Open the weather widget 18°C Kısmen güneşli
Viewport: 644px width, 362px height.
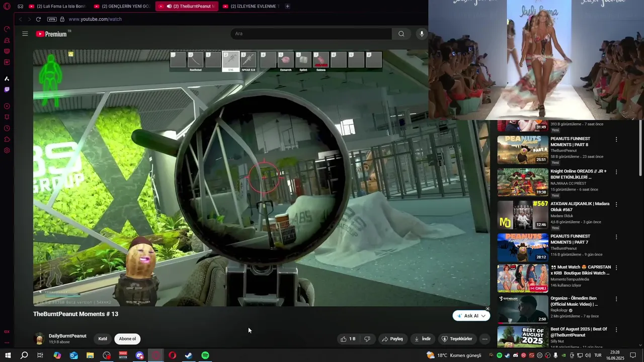[x=454, y=355]
